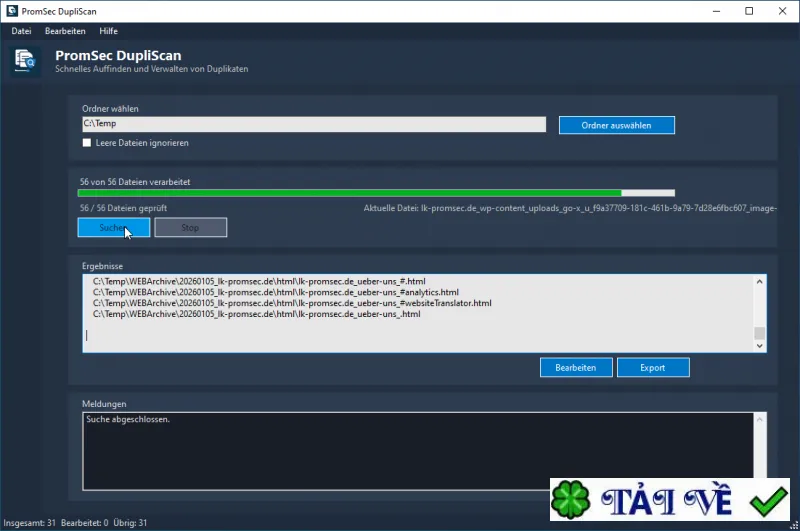Export results with the Export button
This screenshot has width=800, height=531.
[653, 368]
